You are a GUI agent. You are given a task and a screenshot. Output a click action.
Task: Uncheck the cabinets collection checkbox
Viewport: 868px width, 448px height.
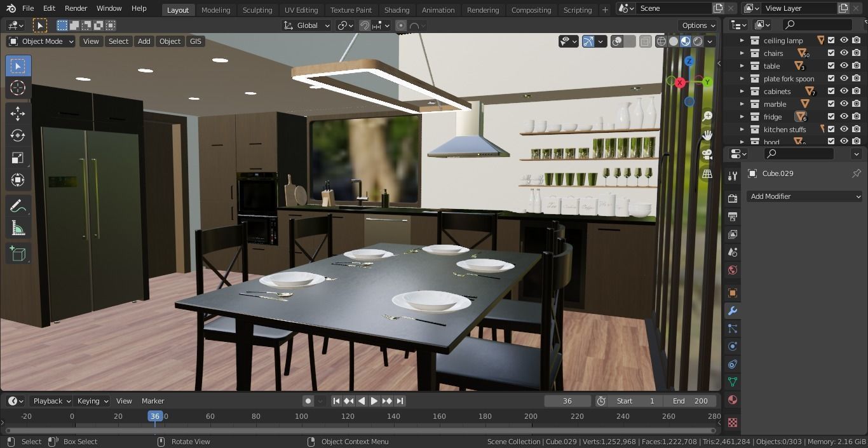(x=831, y=91)
